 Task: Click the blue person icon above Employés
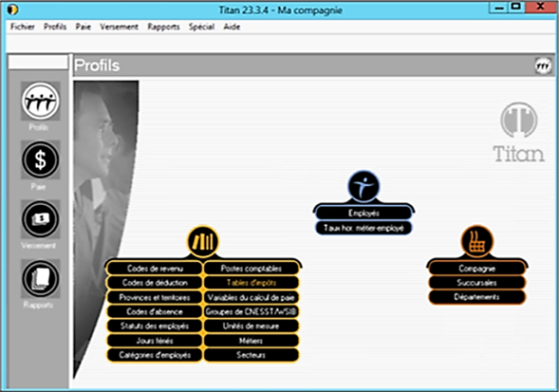point(363,186)
